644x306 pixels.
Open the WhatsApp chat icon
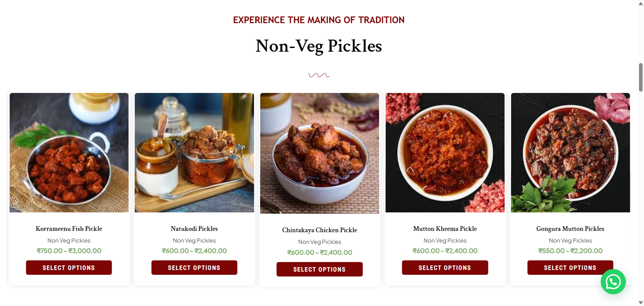(613, 282)
